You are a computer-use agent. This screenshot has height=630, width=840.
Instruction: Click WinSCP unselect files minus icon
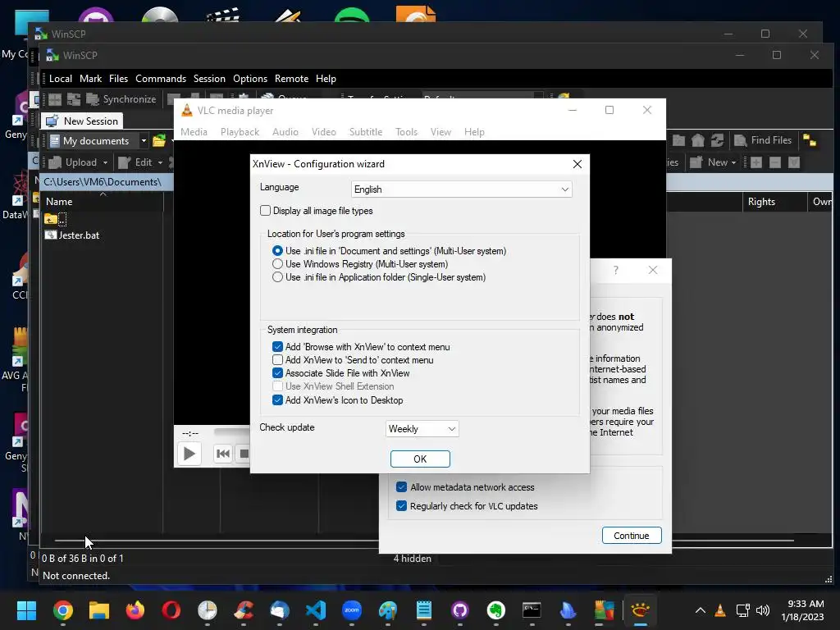coord(774,162)
